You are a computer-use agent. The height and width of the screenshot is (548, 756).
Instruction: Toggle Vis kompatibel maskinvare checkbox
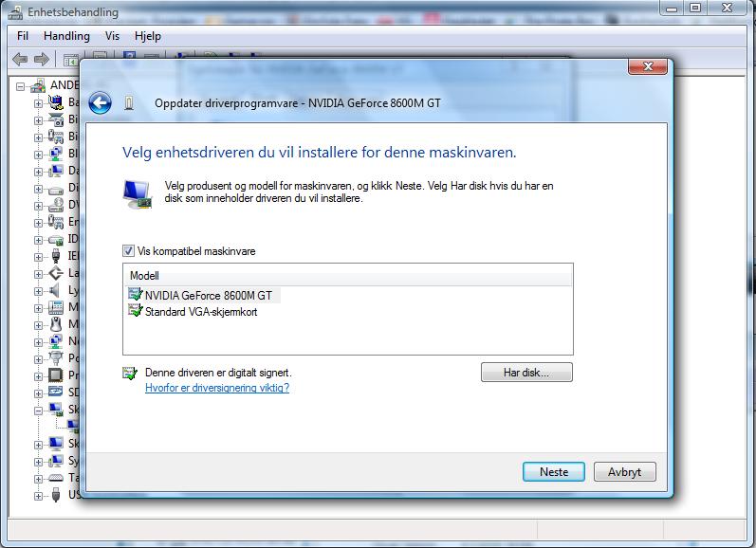[x=128, y=250]
